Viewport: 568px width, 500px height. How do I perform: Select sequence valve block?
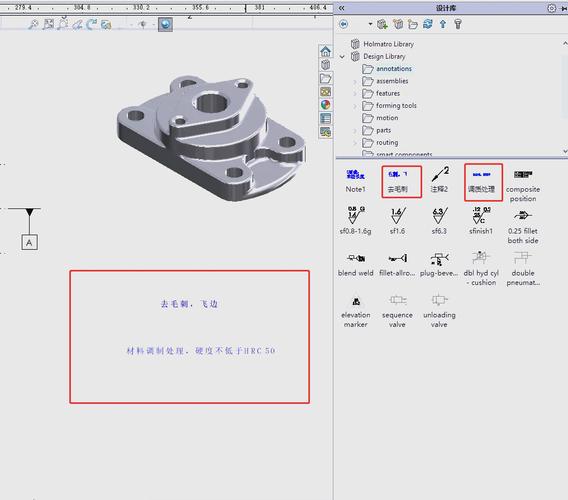(397, 311)
